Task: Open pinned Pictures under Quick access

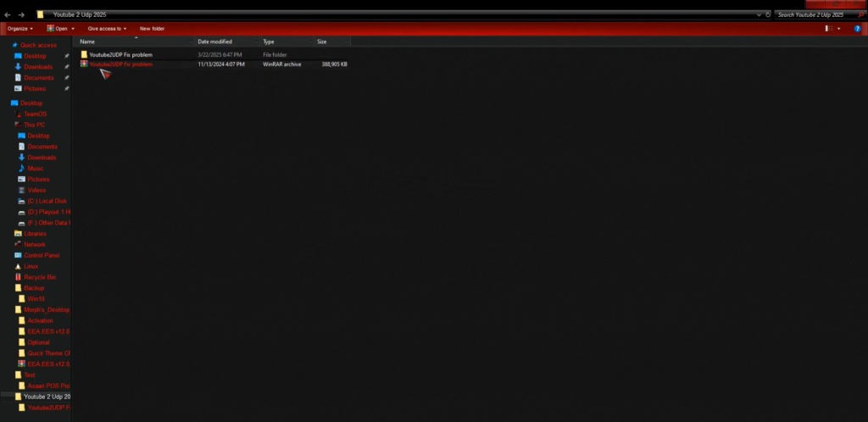Action: 34,88
